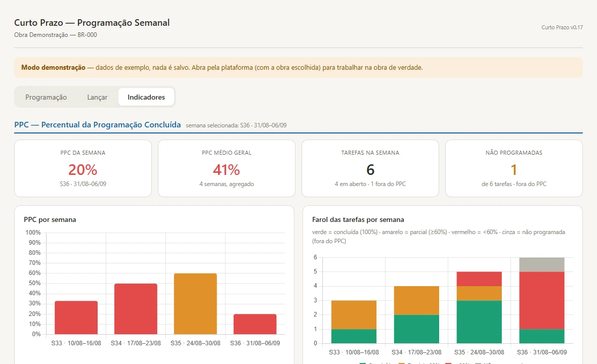Click the gray S36 segment in Farol chart
This screenshot has width=597, height=364.
[542, 265]
